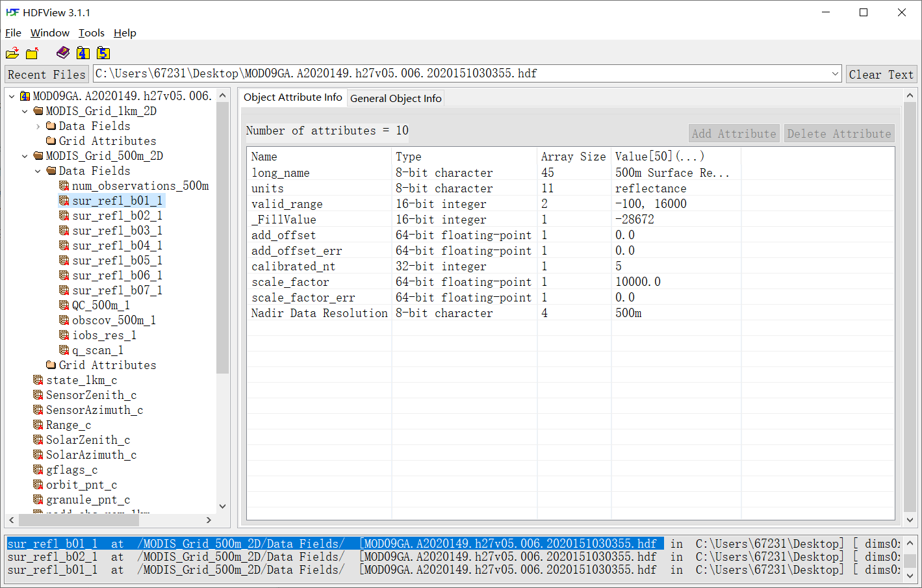Open the Tools menu
This screenshot has height=588, width=922.
[91, 33]
